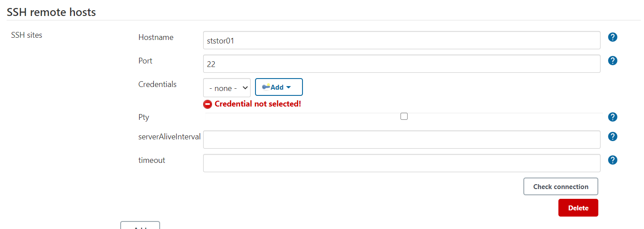Show help icon for serverAliveInterval
This screenshot has height=229, width=644.
point(613,137)
